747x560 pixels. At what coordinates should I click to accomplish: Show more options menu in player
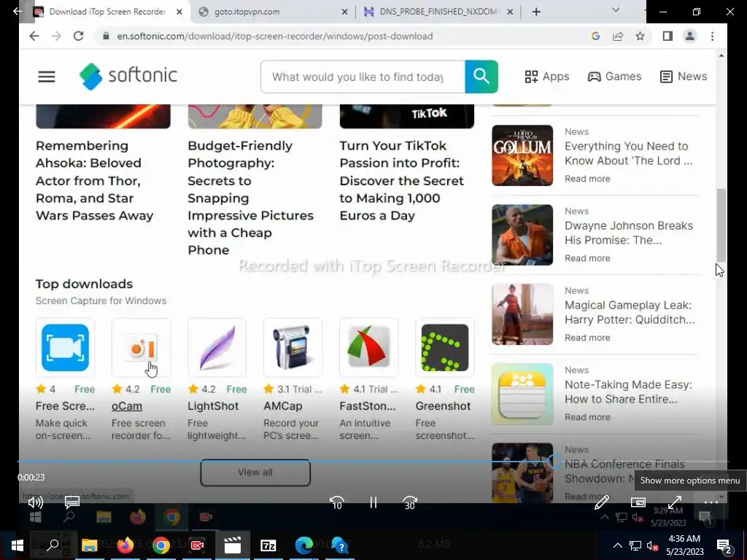coord(711,502)
